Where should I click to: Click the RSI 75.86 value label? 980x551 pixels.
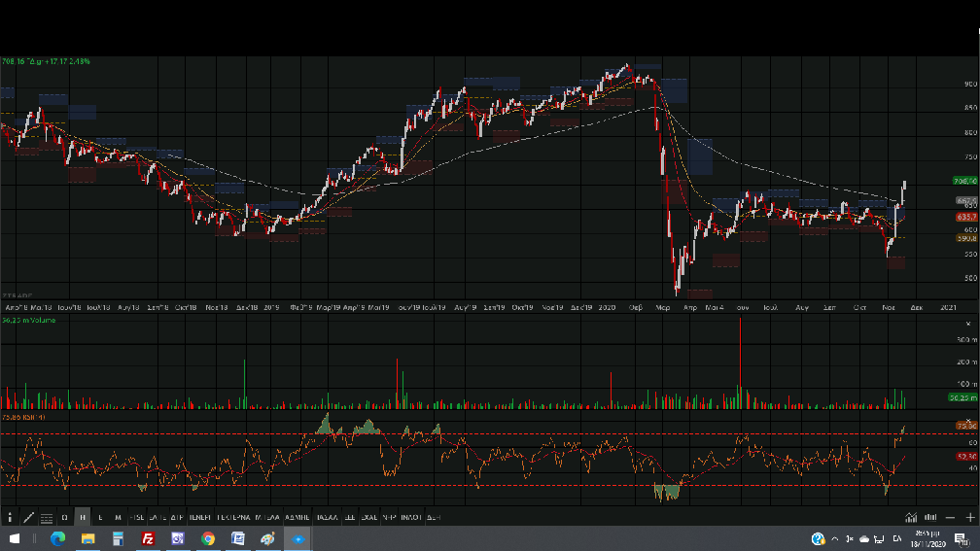[965, 425]
